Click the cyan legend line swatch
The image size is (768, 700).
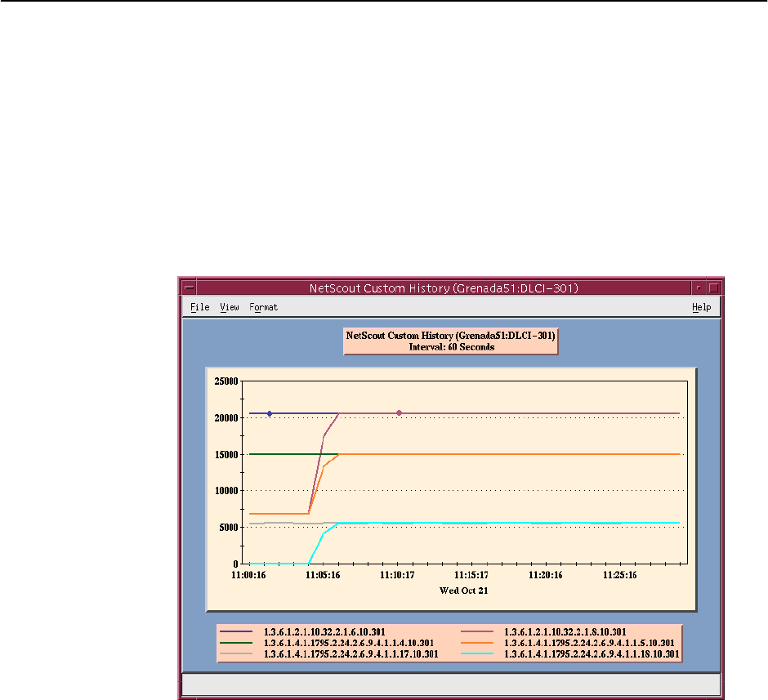coord(478,655)
